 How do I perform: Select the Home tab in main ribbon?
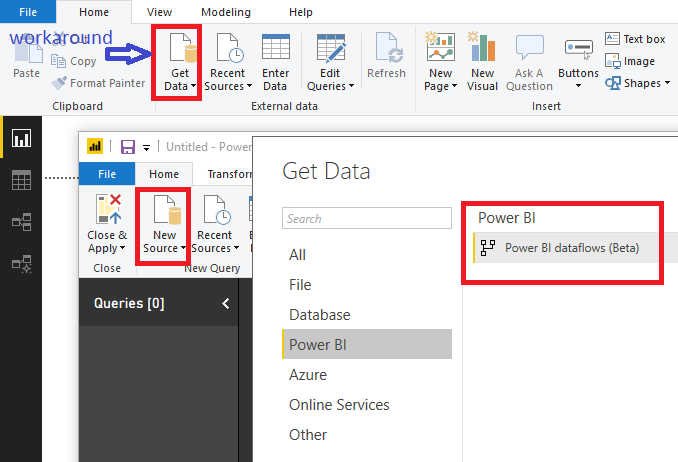coord(94,12)
